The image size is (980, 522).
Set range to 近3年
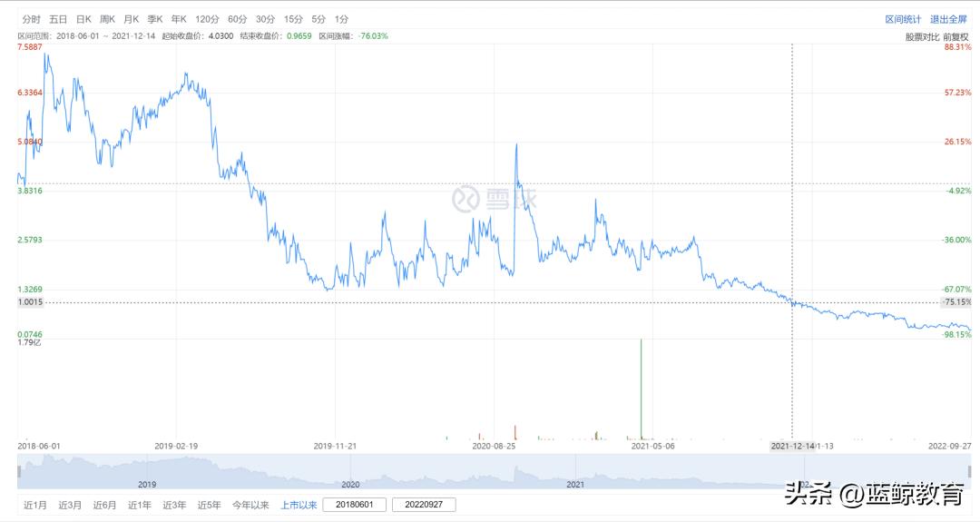(x=174, y=505)
